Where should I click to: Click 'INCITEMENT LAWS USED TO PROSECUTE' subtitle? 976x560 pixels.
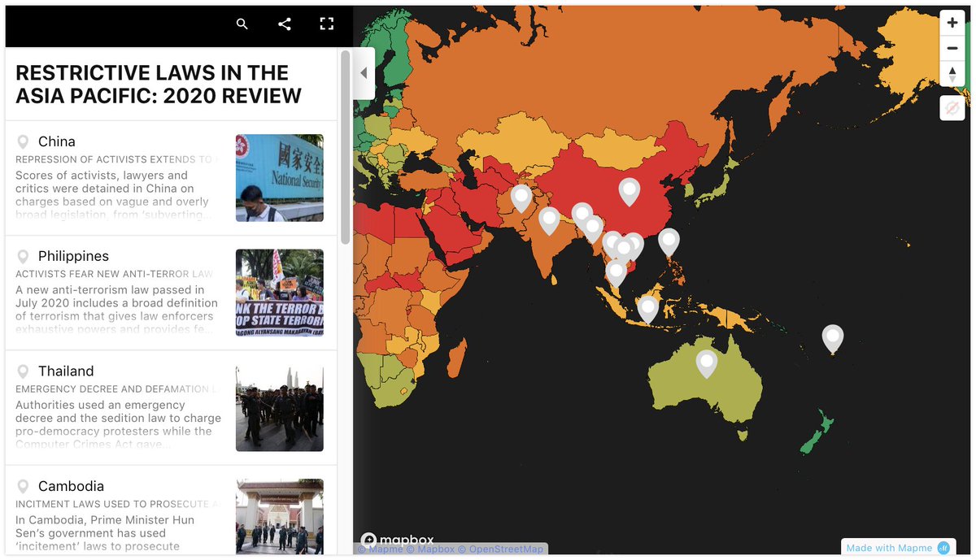tap(116, 504)
